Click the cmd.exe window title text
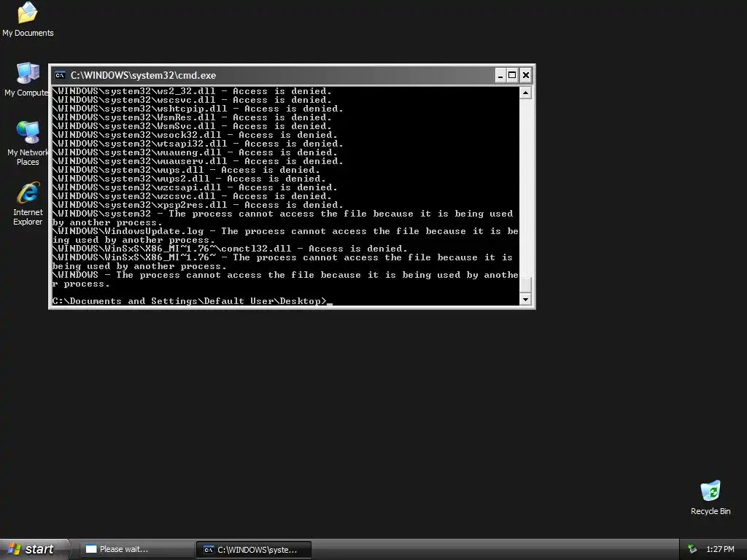This screenshot has width=747, height=560. coord(143,75)
